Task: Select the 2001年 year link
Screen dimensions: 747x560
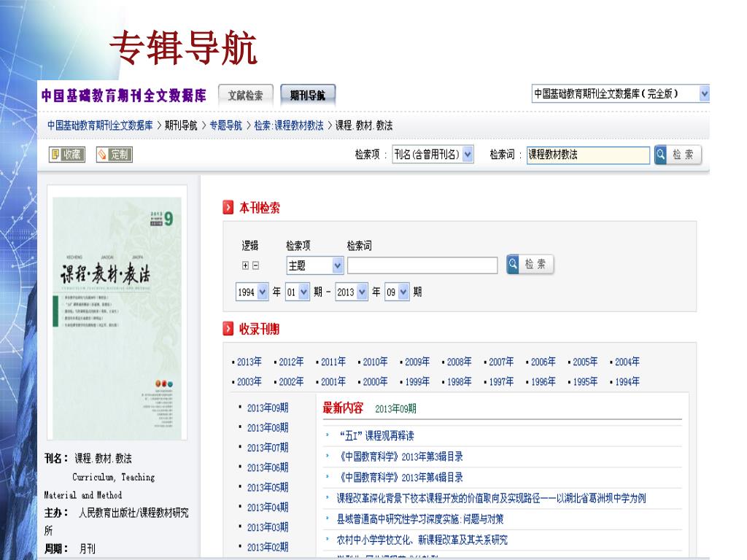Action: click(x=333, y=382)
